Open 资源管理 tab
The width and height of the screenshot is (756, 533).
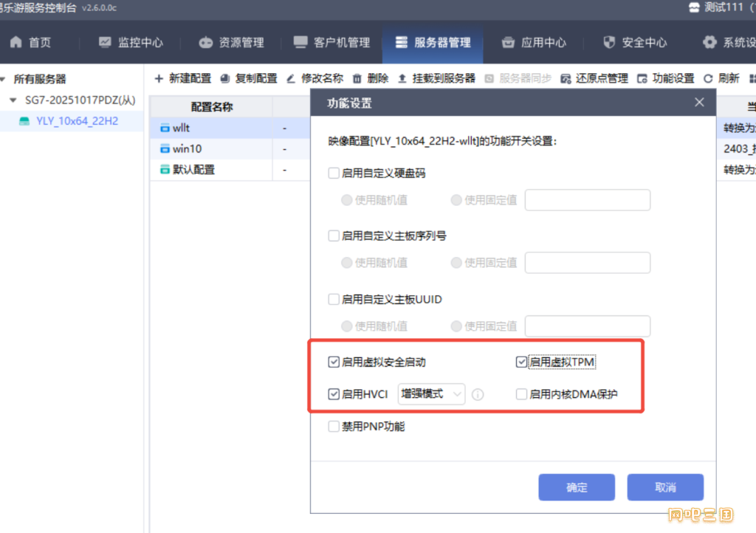(231, 42)
